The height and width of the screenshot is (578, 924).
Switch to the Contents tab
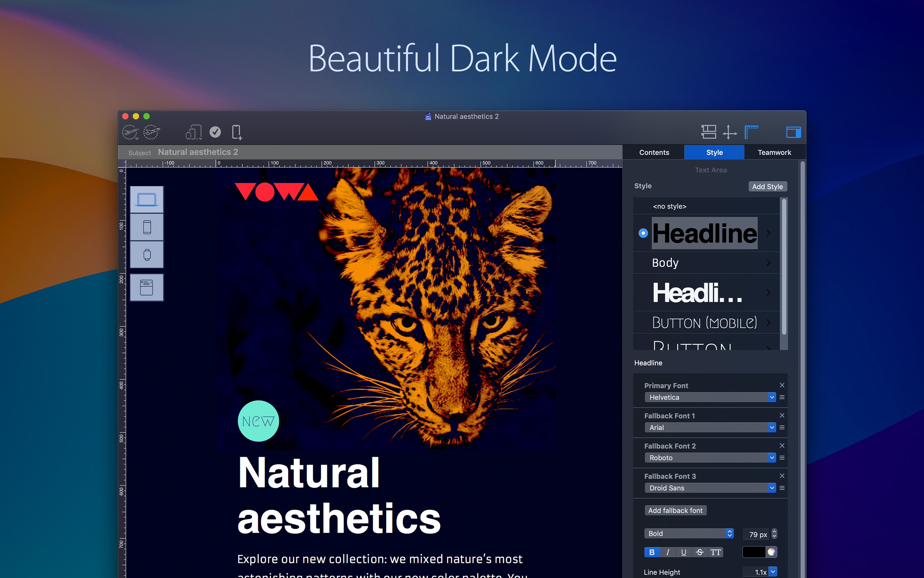click(x=654, y=152)
